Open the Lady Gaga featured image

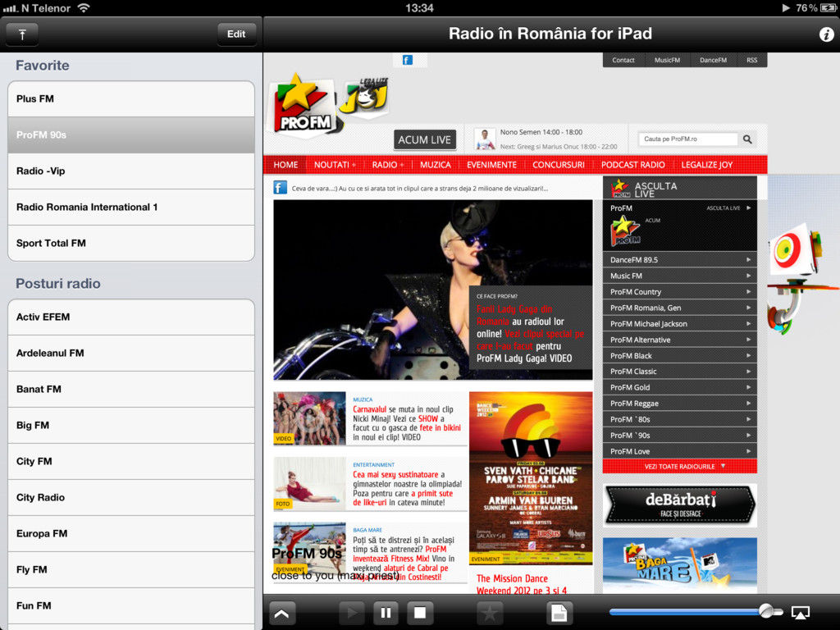433,290
